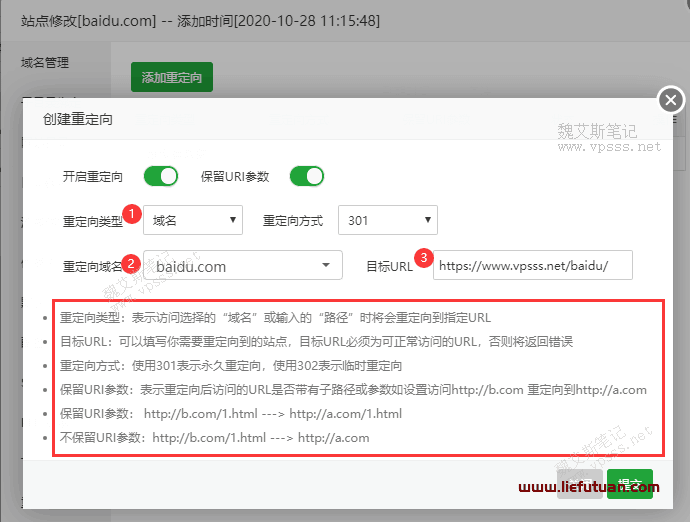Click the gray cancel button beside 提交
Screen dimensions: 690x522
tap(580, 484)
